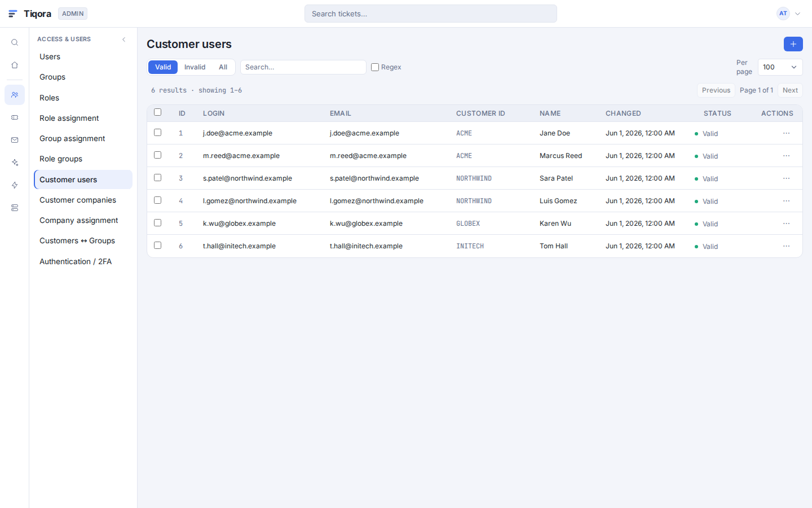Check the row for j.doe@acme.example
The image size is (812, 508).
click(158, 133)
